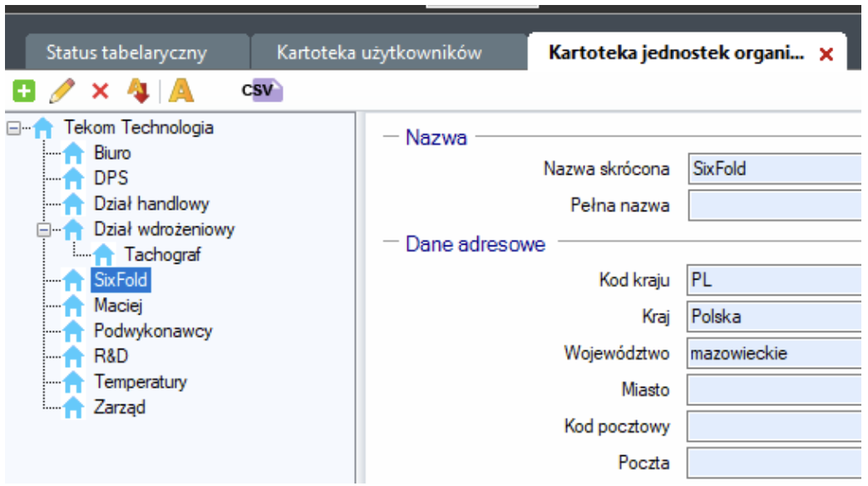This screenshot has width=868, height=486.
Task: Click house icon beside R&D
Action: pyautogui.click(x=73, y=356)
